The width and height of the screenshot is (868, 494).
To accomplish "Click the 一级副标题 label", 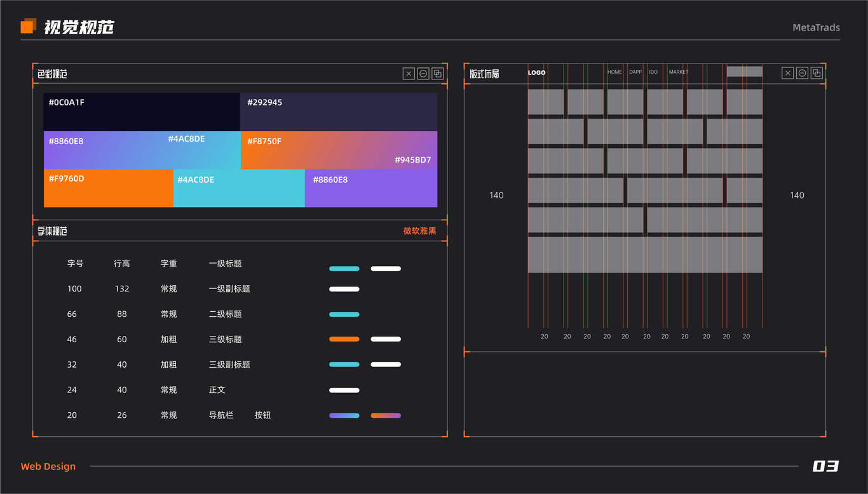I will (229, 289).
